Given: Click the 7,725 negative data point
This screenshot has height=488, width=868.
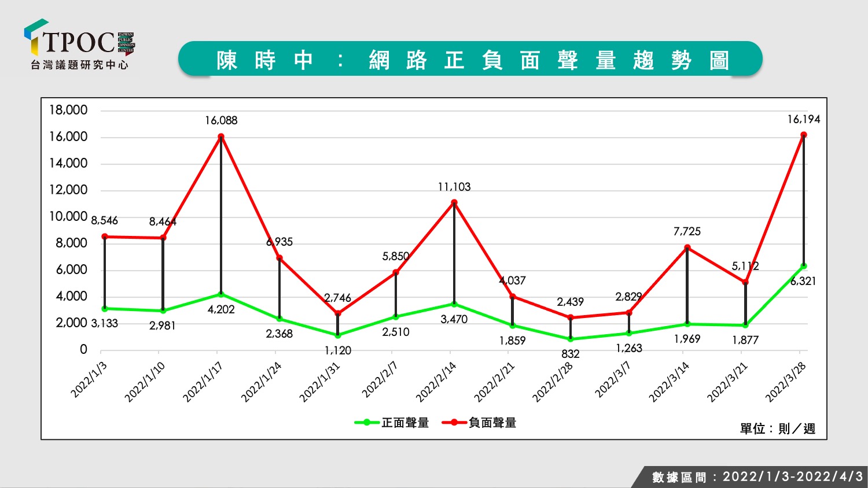Looking at the screenshot, I should (x=687, y=247).
